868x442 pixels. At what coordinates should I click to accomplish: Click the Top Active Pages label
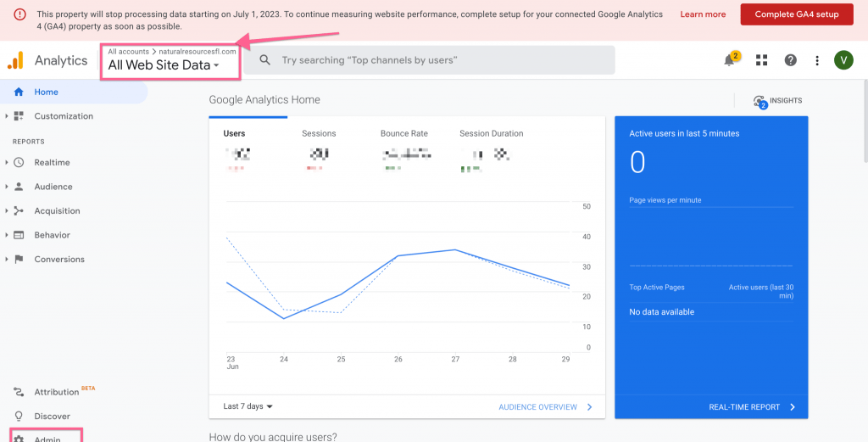pos(657,288)
